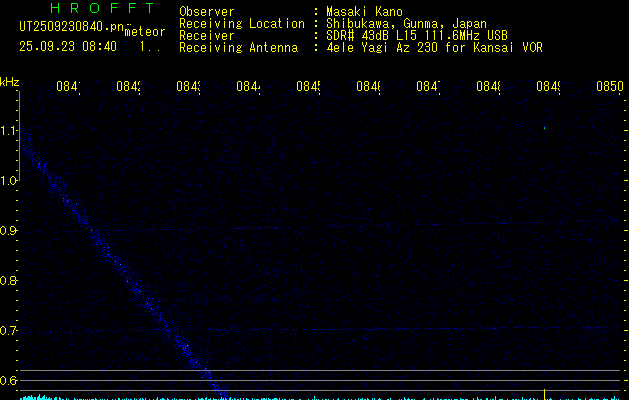
Task: Click the 0.8 kHz frequency tick
Action: pos(9,281)
